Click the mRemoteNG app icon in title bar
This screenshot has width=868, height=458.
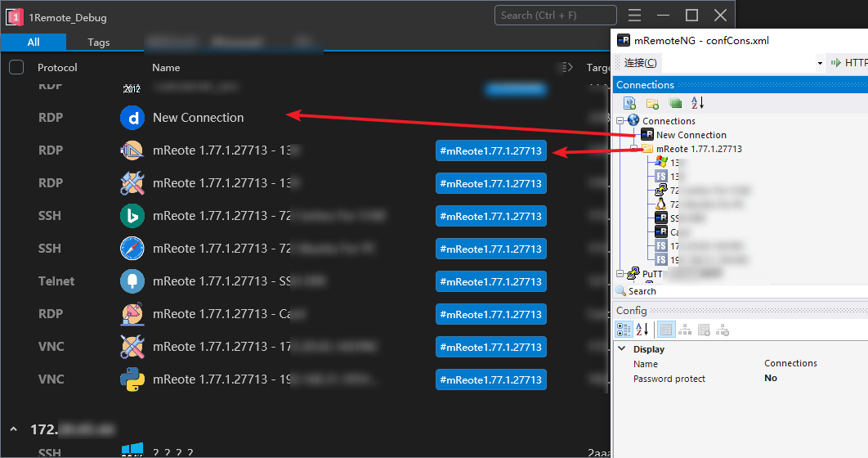tap(624, 40)
